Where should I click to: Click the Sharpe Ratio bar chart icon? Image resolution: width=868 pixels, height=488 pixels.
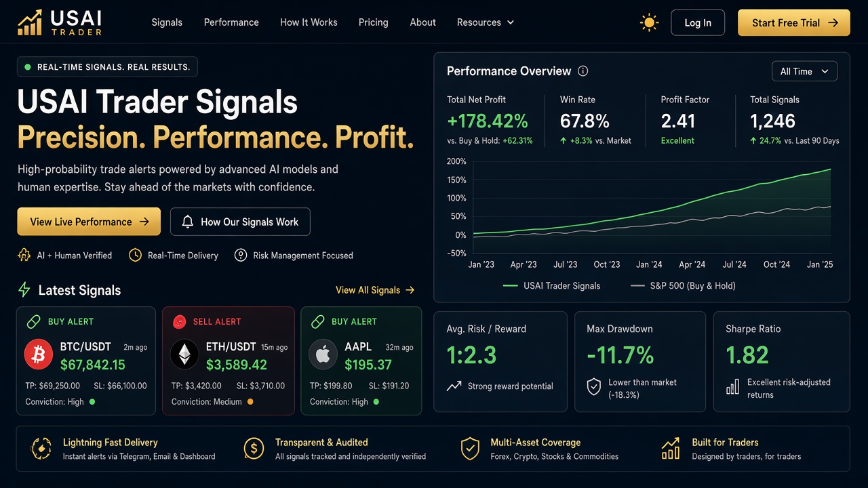[732, 387]
